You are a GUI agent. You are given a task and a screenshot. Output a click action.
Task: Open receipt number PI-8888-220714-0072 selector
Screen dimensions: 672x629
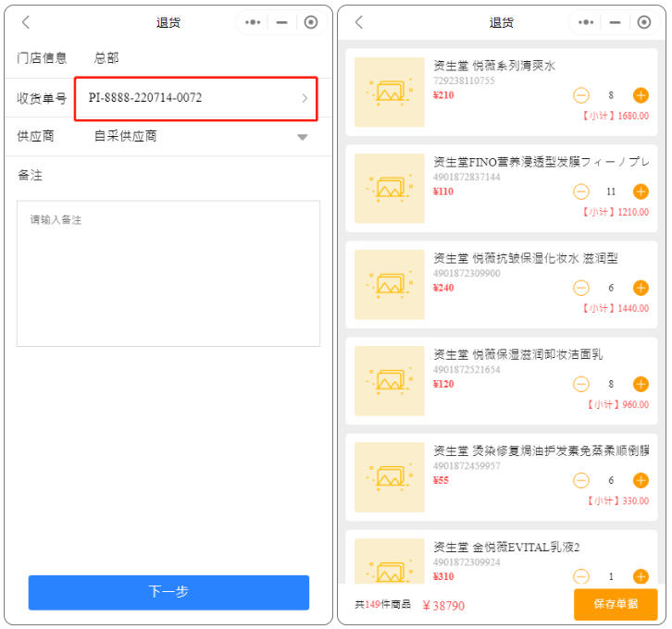pos(196,98)
